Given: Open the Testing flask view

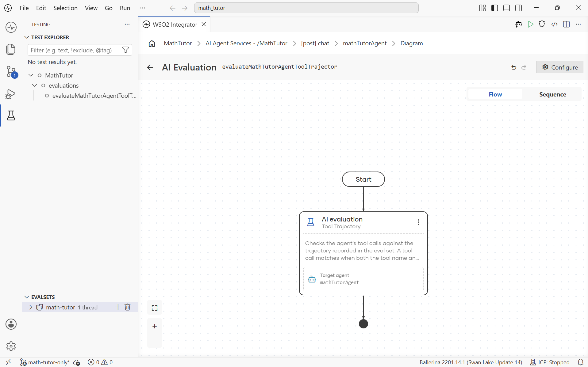Looking at the screenshot, I should (11, 115).
